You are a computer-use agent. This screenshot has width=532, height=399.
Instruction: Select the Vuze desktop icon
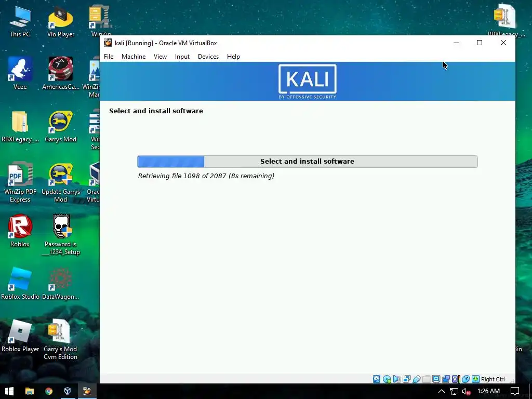click(20, 73)
